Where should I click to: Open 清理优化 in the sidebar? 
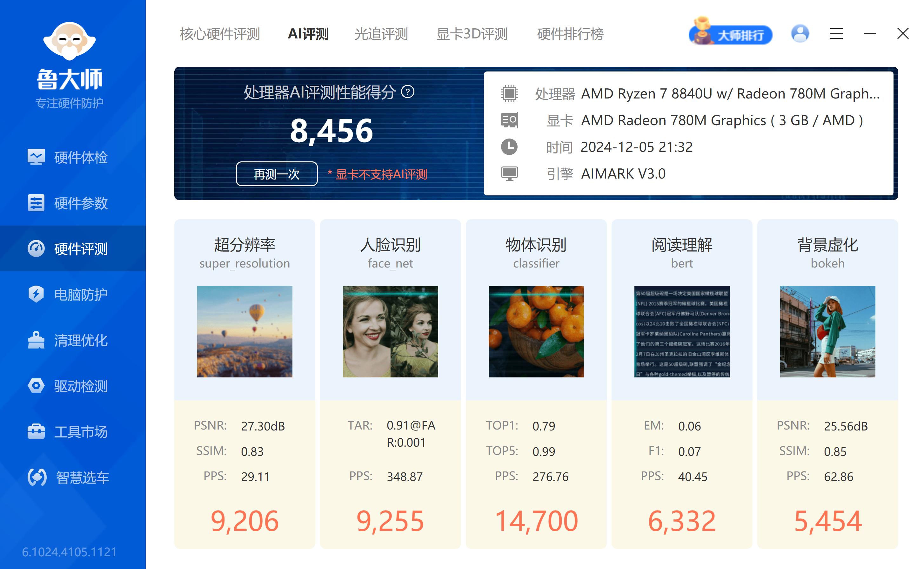[x=73, y=340]
